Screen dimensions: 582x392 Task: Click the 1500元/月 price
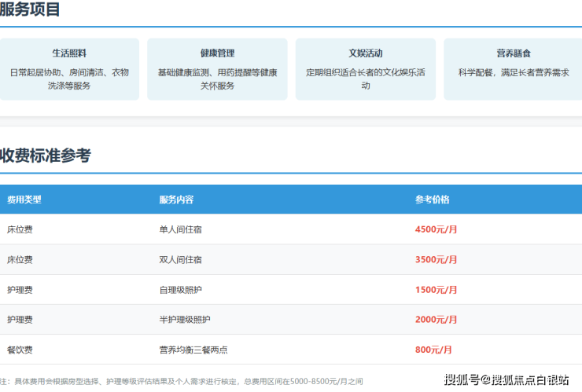(x=436, y=290)
